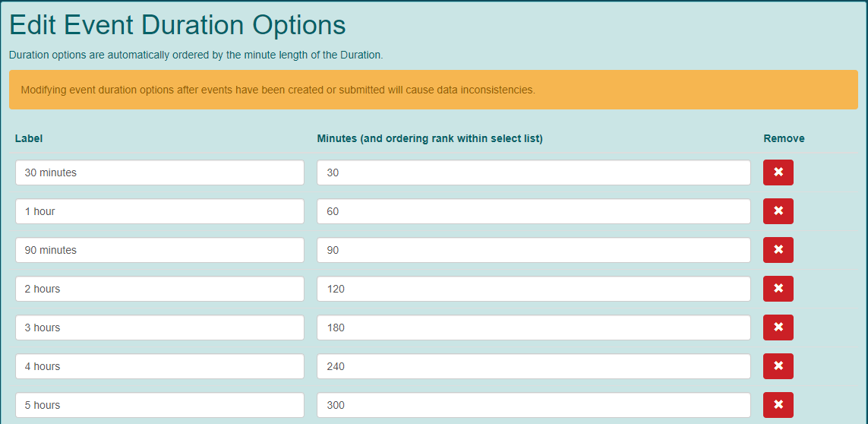Screen dimensions: 868x424
Task: Focus the minutes field containing 300
Action: coord(534,405)
